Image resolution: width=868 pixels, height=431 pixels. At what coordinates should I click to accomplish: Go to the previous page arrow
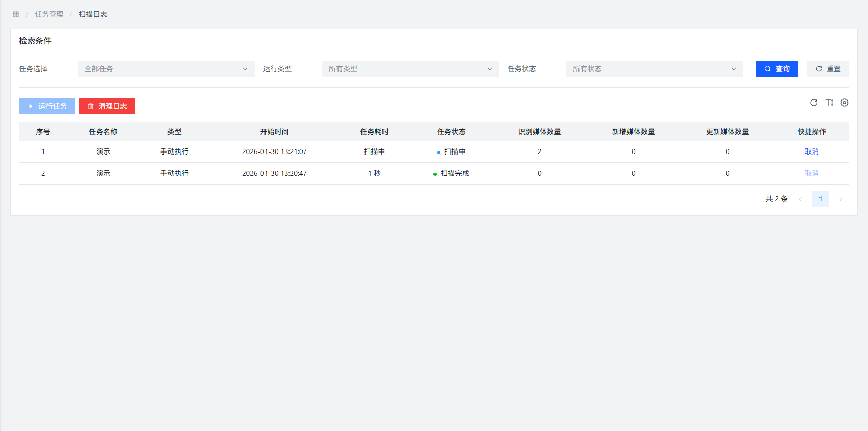pos(800,199)
